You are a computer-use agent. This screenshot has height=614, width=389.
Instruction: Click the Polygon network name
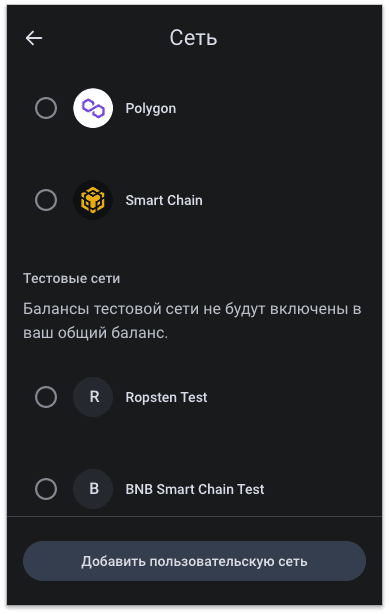coord(151,108)
